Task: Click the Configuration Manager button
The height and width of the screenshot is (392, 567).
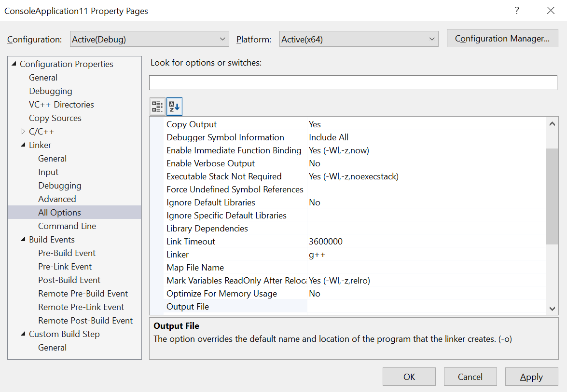Action: [502, 39]
